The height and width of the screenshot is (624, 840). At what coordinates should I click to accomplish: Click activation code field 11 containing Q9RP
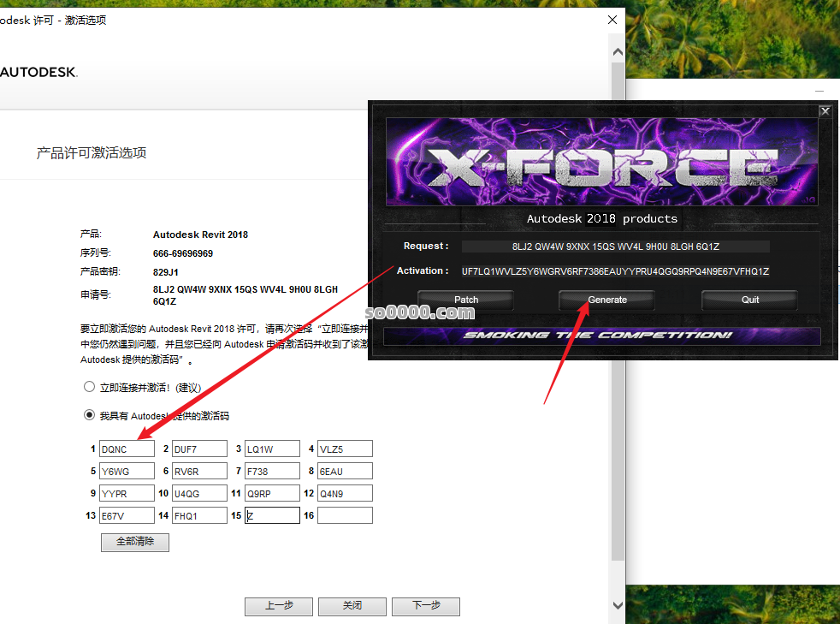tap(272, 493)
